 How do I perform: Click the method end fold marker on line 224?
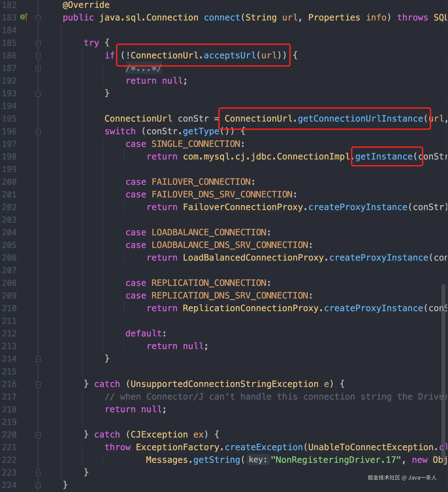[x=38, y=485]
